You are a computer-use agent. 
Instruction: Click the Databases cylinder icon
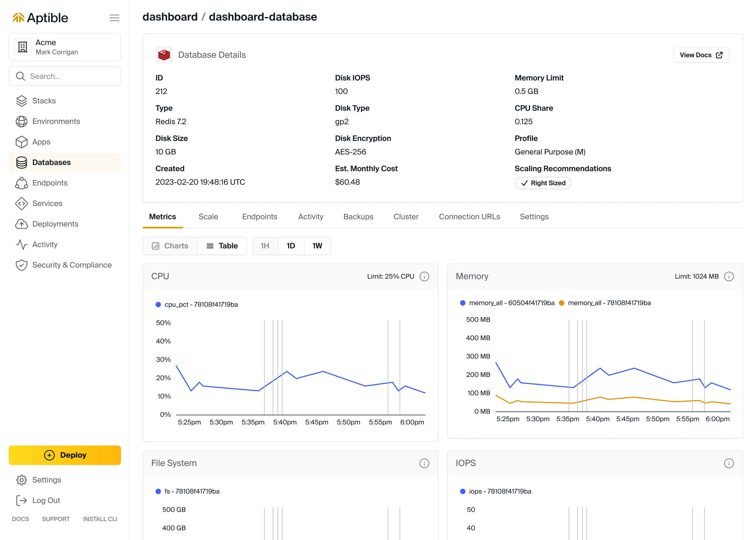click(x=22, y=162)
